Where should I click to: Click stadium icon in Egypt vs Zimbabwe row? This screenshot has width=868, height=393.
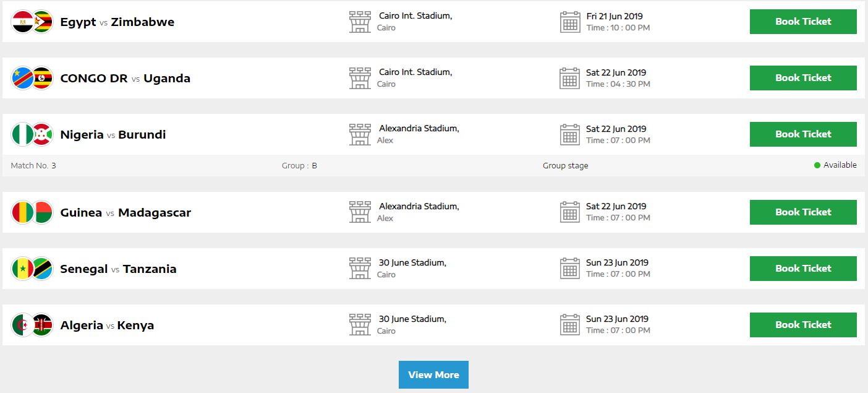(x=360, y=22)
